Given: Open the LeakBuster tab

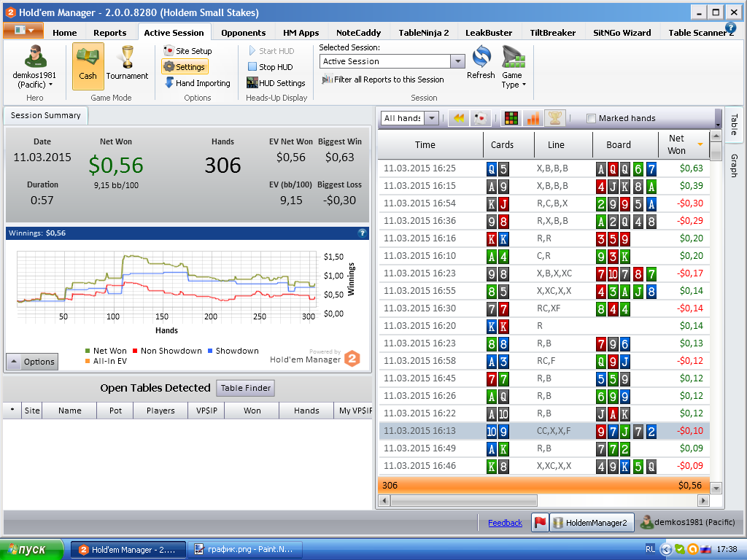Looking at the screenshot, I should click(489, 33).
